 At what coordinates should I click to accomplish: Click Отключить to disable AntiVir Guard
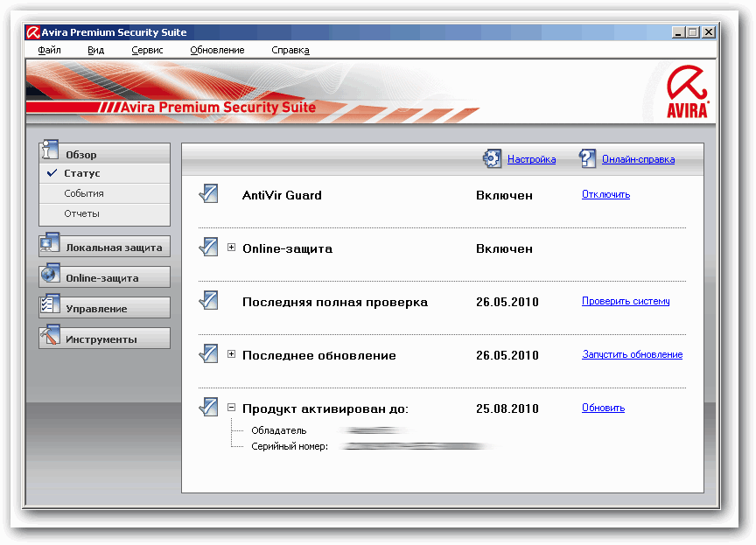tap(606, 194)
